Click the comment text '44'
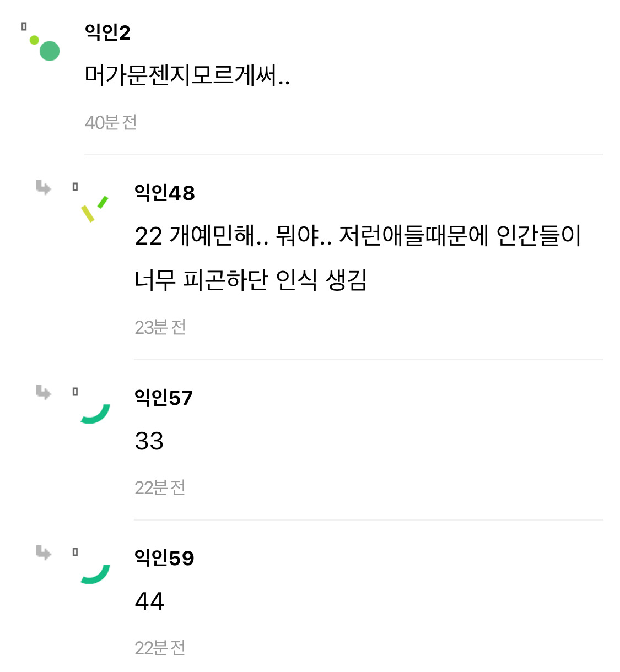 149,601
